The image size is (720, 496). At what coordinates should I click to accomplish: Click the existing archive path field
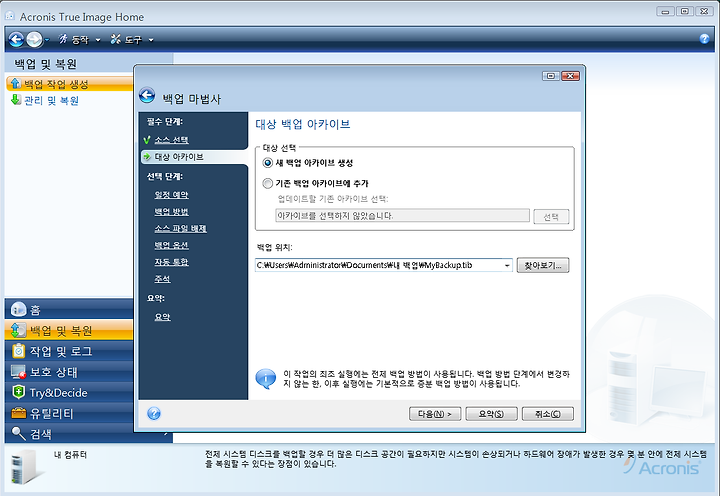[x=402, y=215]
